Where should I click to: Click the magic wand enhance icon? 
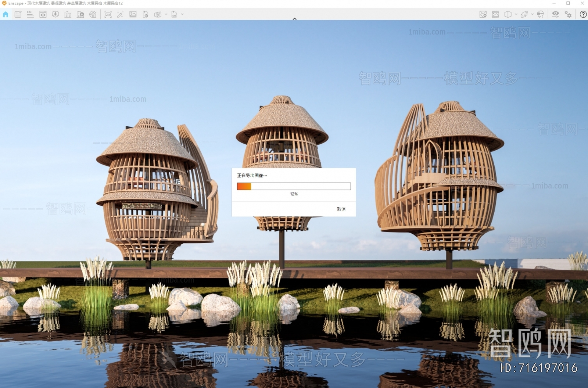[x=120, y=14]
